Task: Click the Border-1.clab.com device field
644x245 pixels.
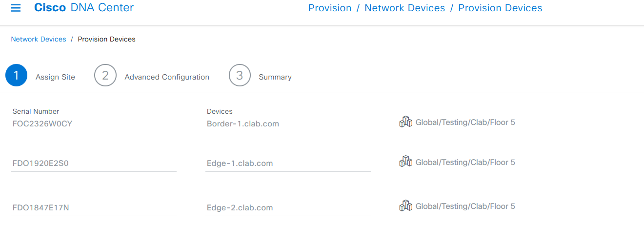Action: (288, 124)
